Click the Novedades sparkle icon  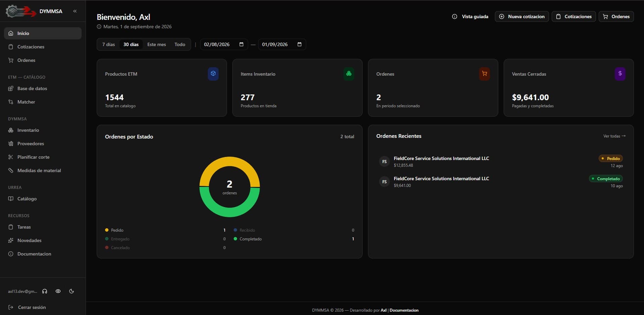[x=11, y=240]
